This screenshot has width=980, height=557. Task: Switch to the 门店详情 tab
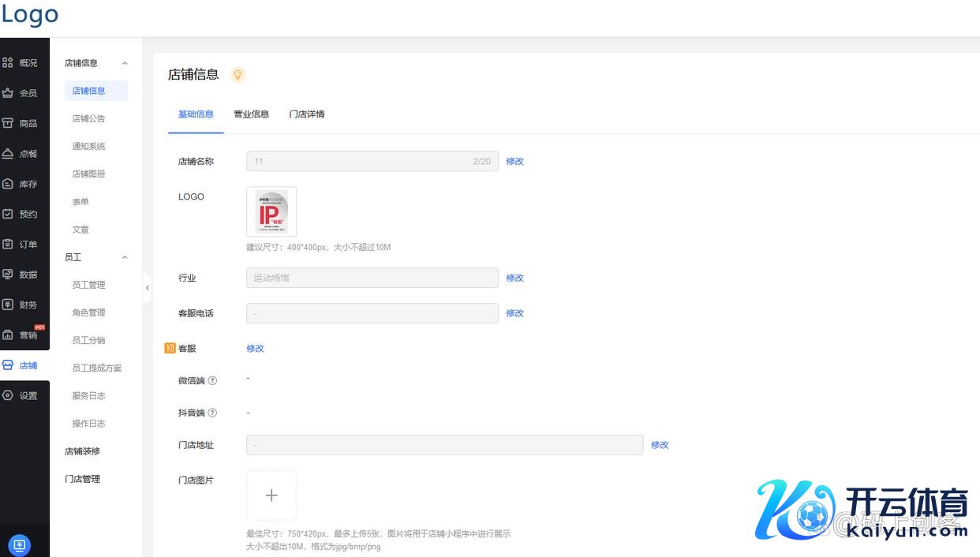coord(307,114)
